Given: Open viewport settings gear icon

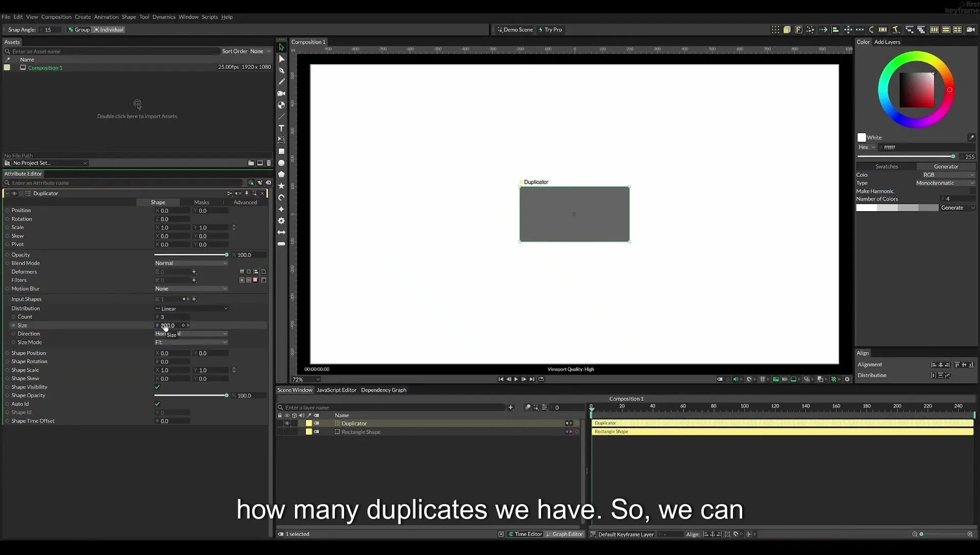Looking at the screenshot, I should (847, 380).
